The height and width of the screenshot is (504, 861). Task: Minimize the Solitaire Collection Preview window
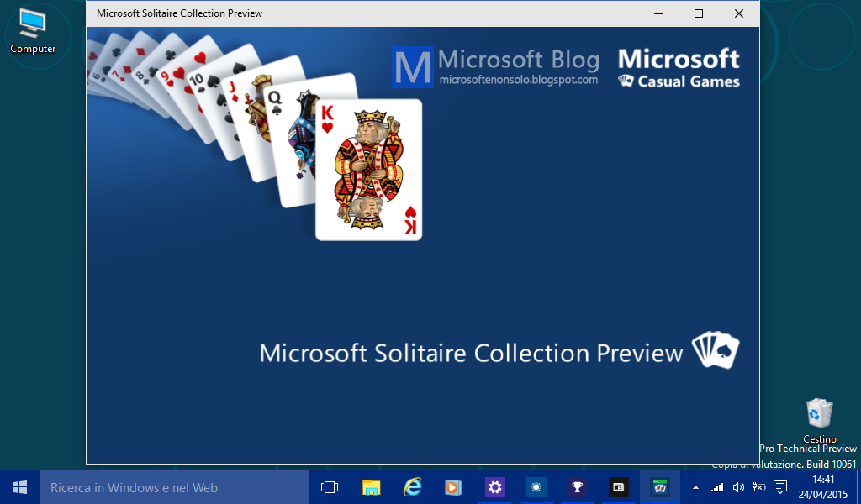[x=658, y=13]
